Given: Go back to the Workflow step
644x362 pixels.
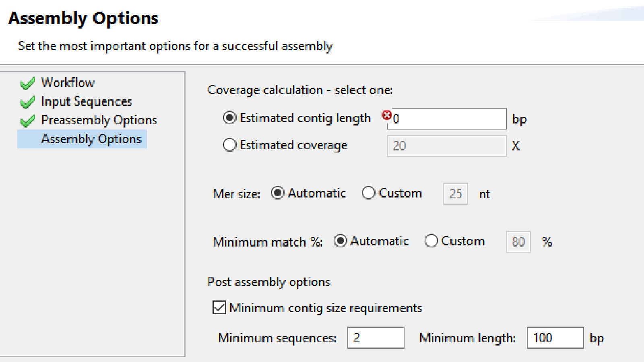Looking at the screenshot, I should 68,82.
